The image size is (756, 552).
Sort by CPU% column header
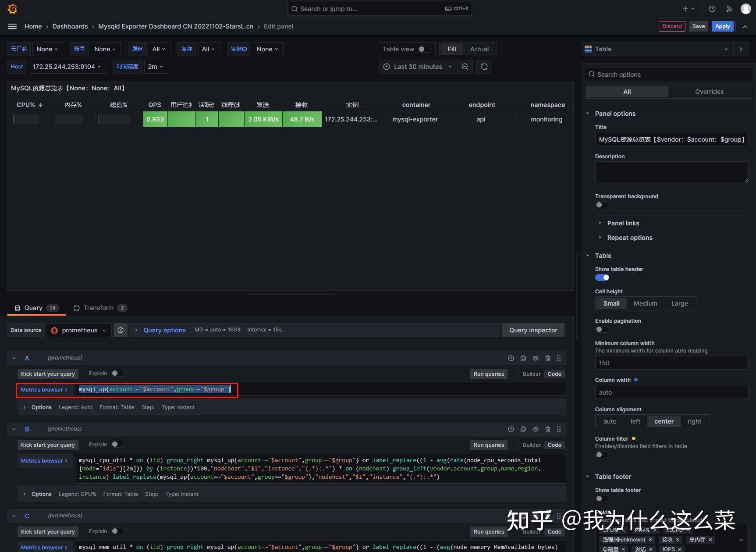[30, 105]
